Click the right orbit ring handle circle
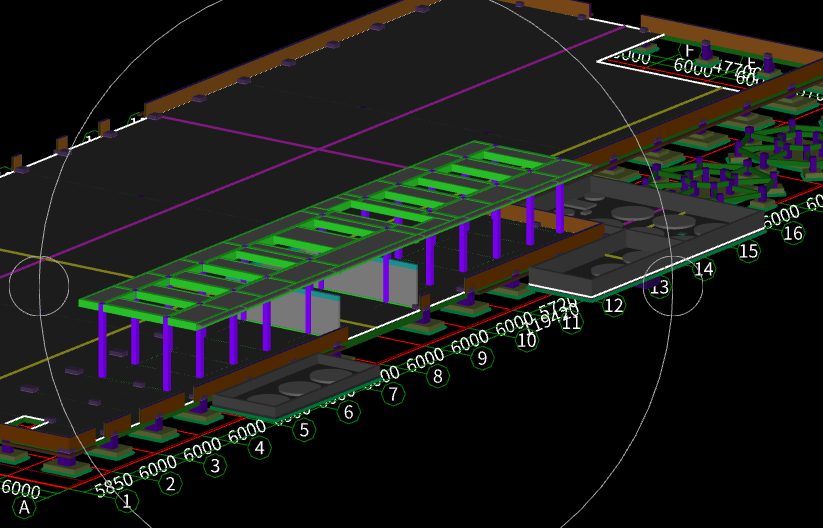Viewport: 823px width, 528px height. tap(673, 286)
